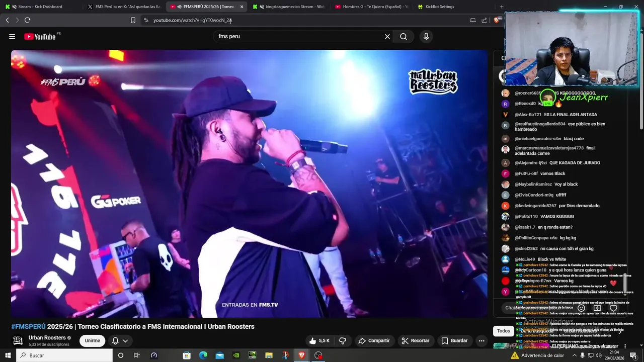Viewport: 644px width, 362px height.
Task: Open the Brave shields lion icon
Action: coord(497,20)
